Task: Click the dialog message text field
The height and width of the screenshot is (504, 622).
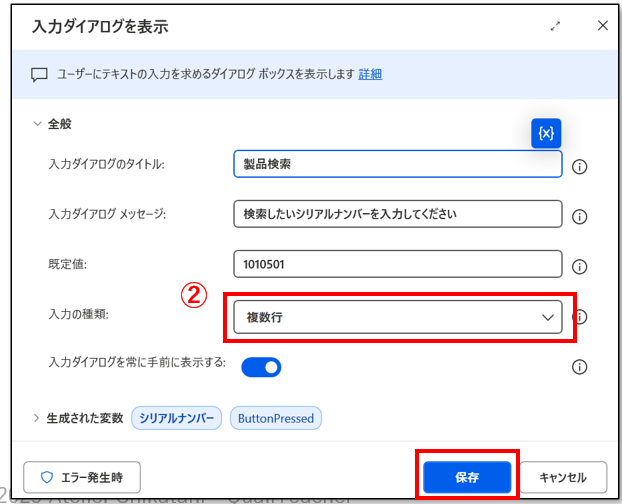Action: [397, 214]
